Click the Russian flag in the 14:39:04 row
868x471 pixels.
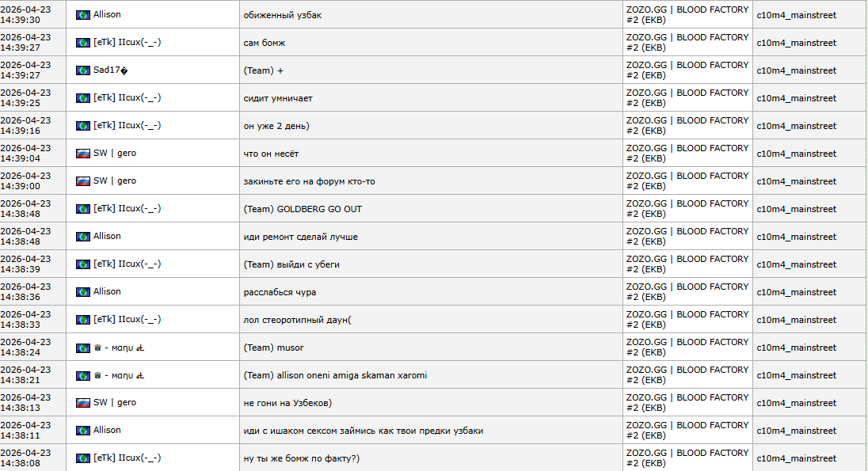point(82,154)
